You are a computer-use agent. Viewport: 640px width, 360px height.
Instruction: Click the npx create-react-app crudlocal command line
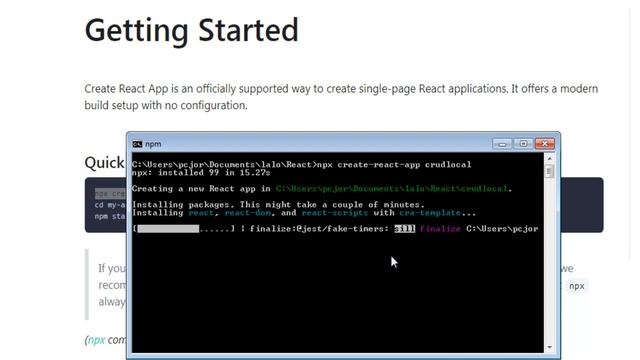[x=301, y=164]
